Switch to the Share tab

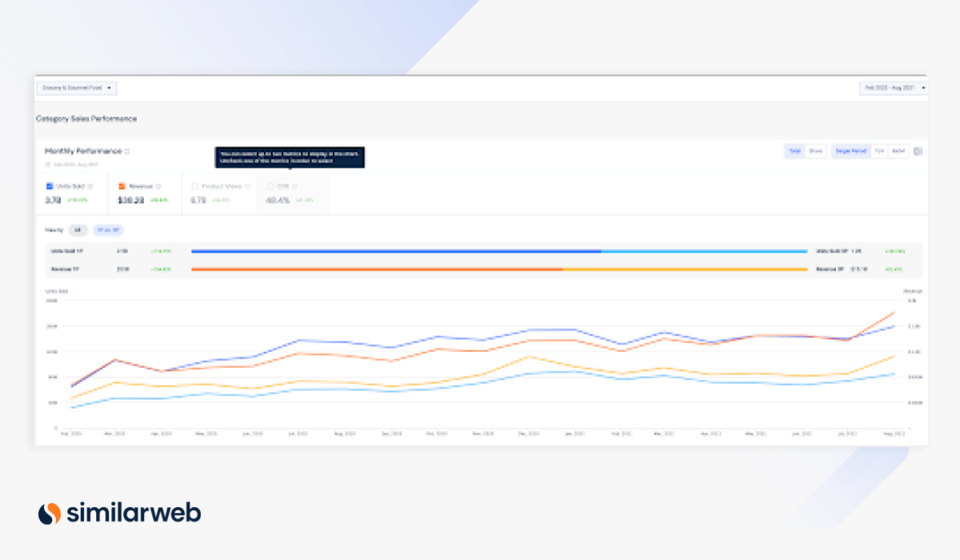coord(815,150)
